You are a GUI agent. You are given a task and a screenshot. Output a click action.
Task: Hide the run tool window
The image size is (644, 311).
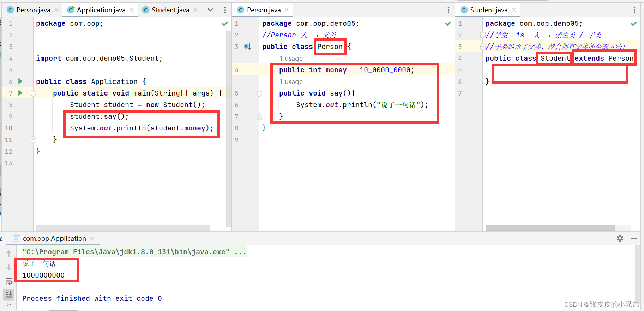click(634, 239)
